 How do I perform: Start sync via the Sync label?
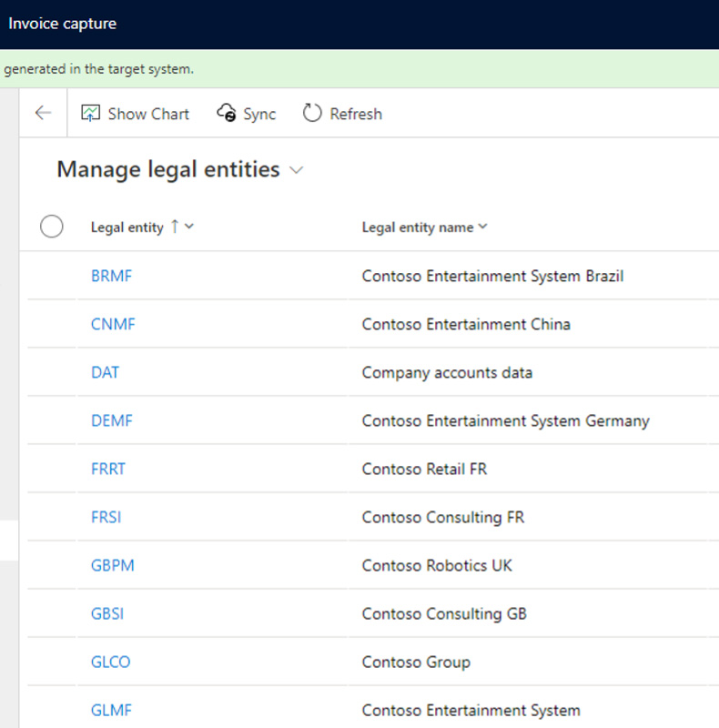click(x=259, y=115)
